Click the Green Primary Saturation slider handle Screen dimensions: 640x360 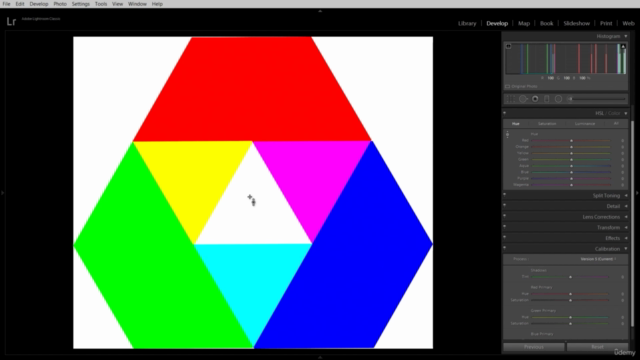click(x=571, y=324)
